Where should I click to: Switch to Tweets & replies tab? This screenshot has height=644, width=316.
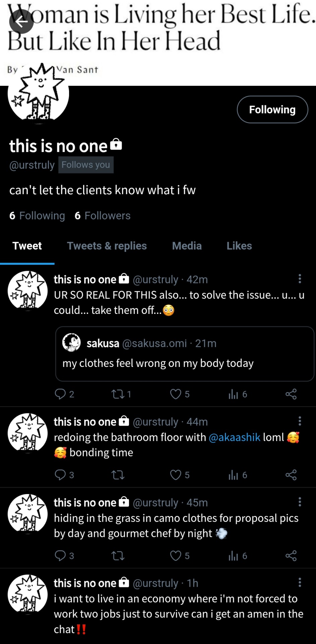point(107,246)
